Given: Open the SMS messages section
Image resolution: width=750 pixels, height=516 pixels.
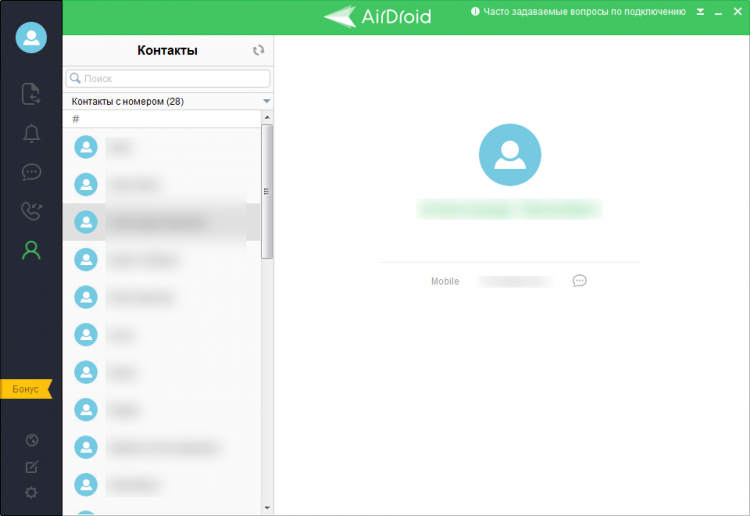Looking at the screenshot, I should coord(32,172).
